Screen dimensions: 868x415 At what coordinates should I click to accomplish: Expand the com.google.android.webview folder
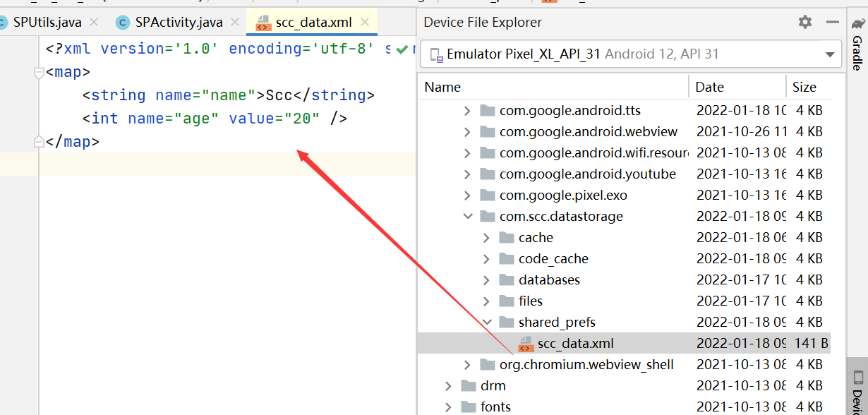[467, 132]
